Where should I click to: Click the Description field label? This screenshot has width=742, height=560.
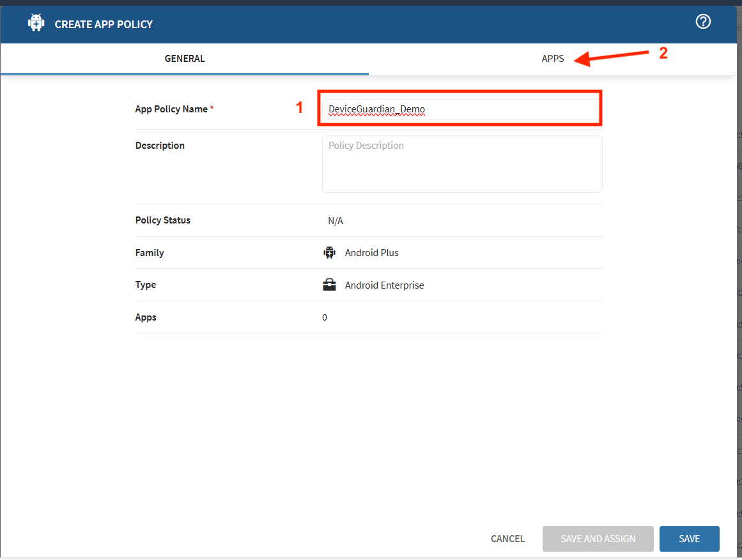click(160, 146)
